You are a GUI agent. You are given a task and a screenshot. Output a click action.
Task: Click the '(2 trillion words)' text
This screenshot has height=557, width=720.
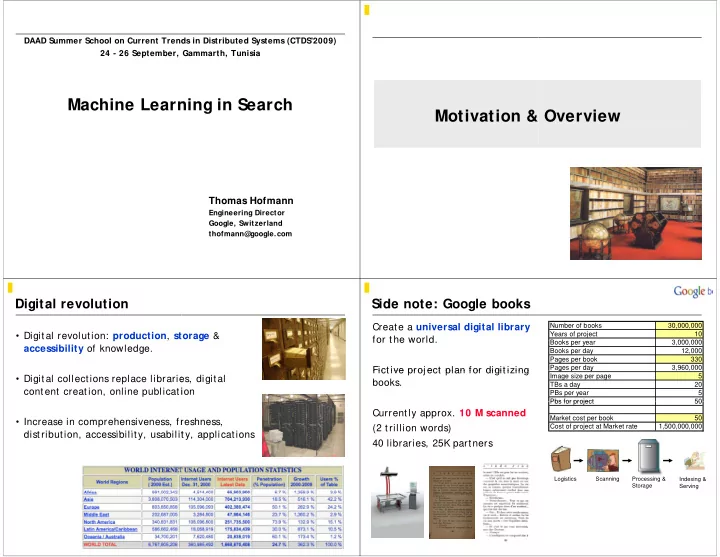coord(411,428)
